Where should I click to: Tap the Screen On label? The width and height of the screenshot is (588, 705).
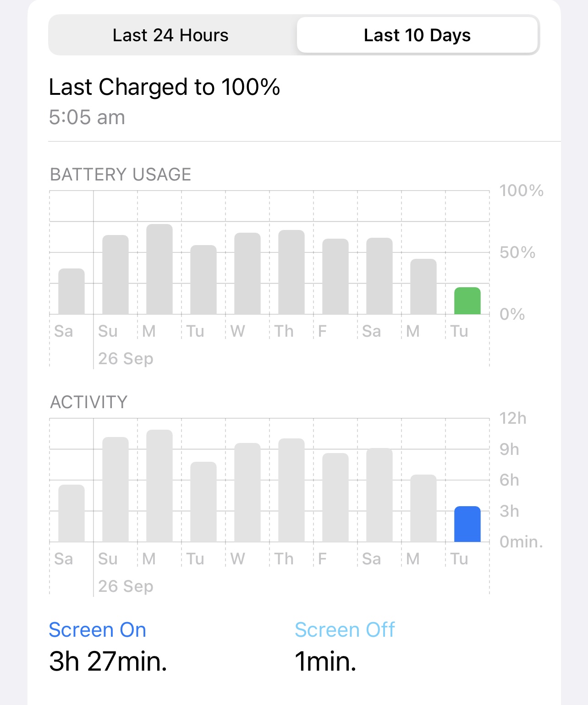pos(98,630)
